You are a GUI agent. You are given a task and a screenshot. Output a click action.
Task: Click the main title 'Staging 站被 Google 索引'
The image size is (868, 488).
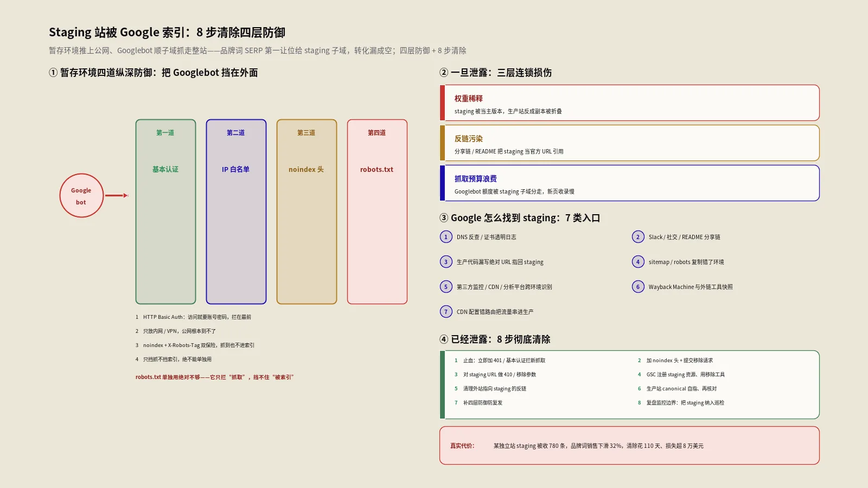(x=167, y=33)
